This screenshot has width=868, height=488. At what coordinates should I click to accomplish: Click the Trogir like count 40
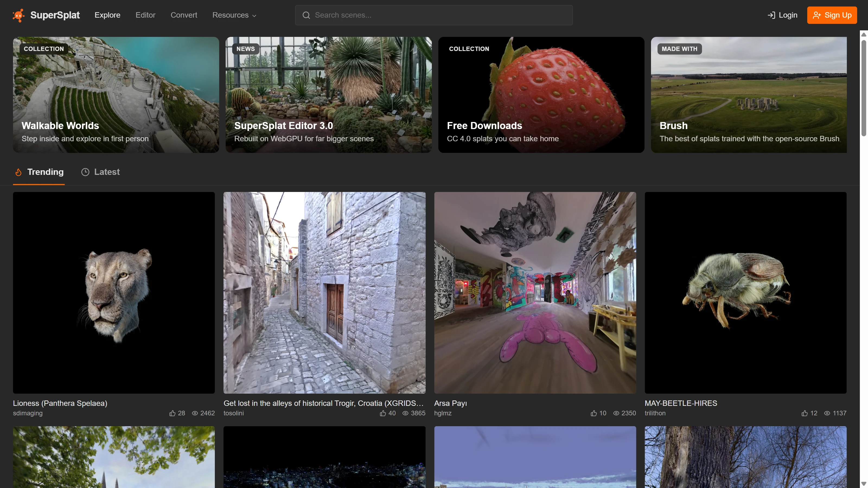coord(392,413)
